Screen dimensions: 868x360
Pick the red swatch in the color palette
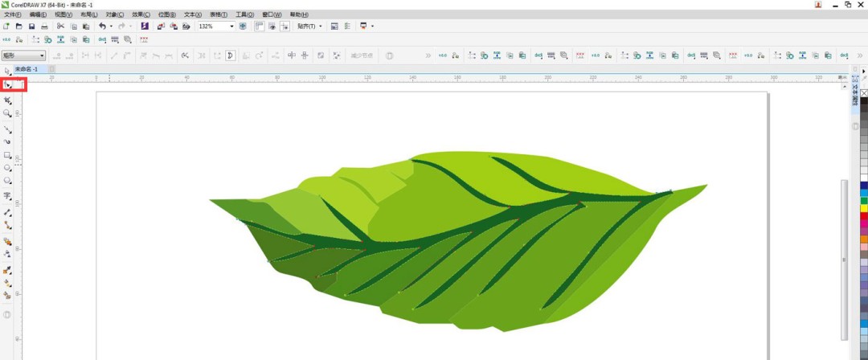(864, 215)
